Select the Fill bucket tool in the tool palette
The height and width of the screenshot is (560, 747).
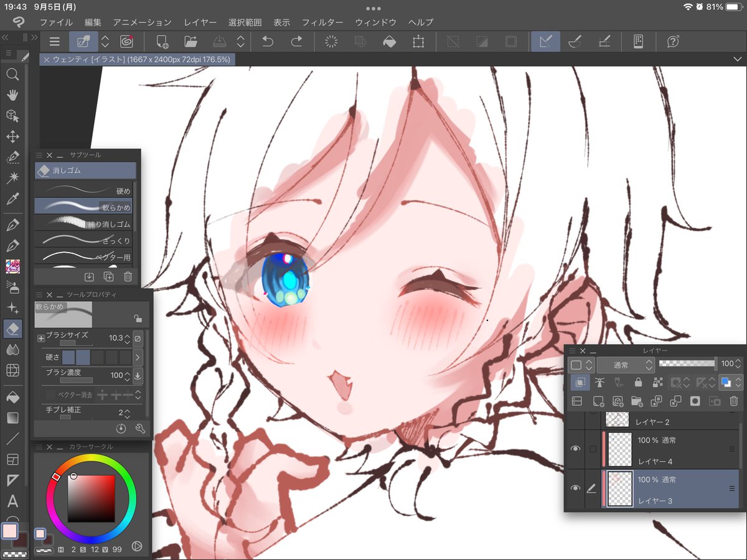pyautogui.click(x=12, y=396)
